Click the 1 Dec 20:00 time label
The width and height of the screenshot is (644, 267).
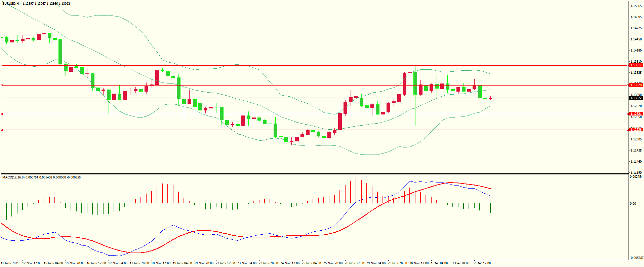(461, 263)
